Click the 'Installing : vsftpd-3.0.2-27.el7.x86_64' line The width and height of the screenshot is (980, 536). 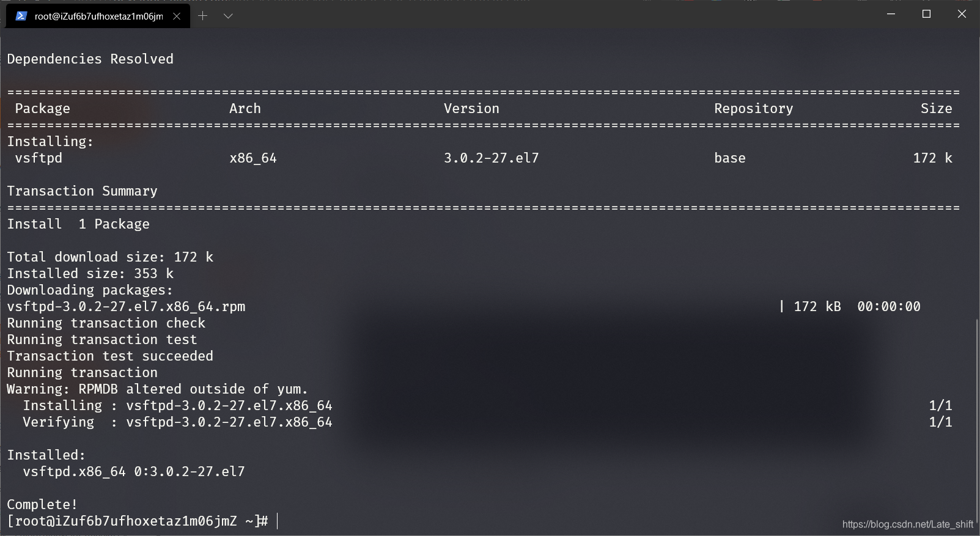coord(177,406)
